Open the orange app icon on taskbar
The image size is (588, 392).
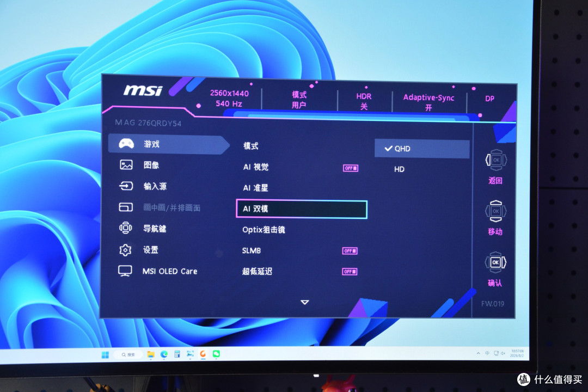point(203,354)
